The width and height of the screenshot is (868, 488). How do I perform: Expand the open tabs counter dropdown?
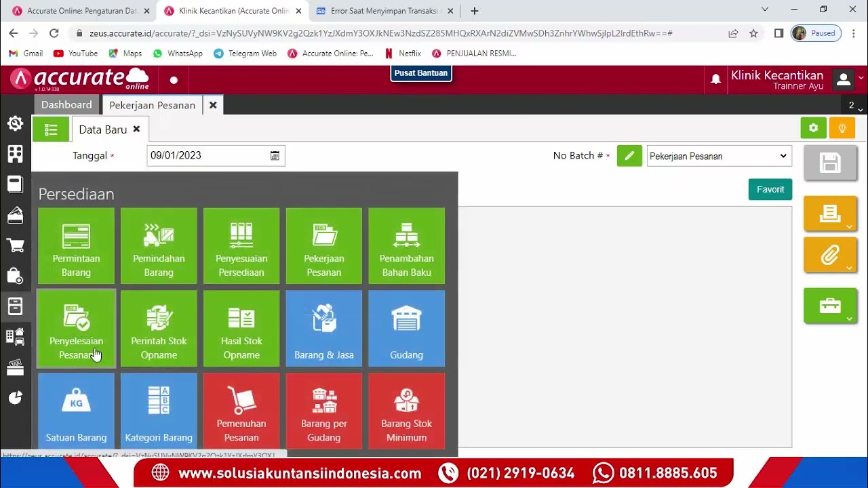854,106
